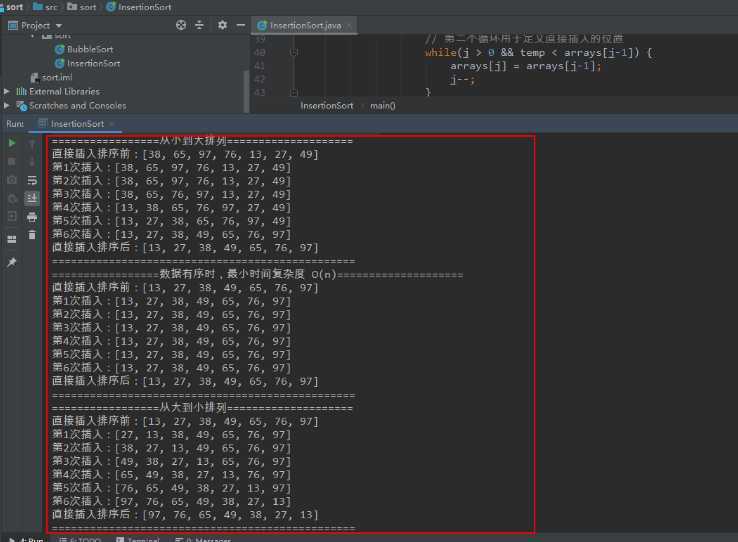Click the locate/scroll-from-source target icon

coord(180,25)
